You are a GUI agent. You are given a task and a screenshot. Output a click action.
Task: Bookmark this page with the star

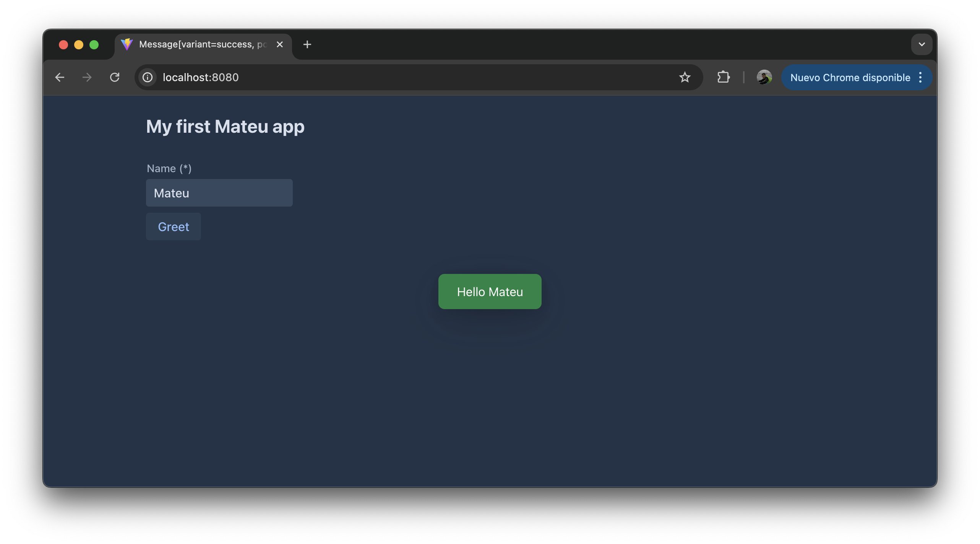tap(685, 78)
